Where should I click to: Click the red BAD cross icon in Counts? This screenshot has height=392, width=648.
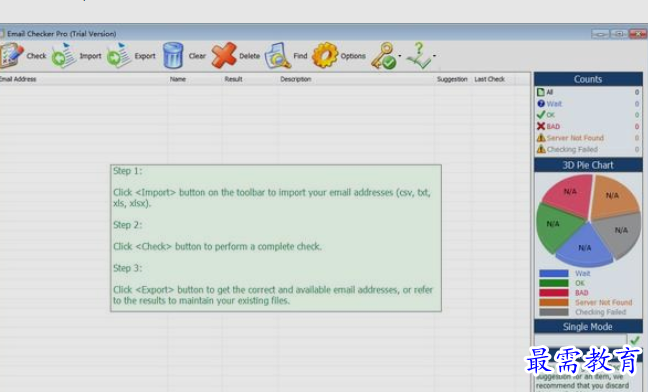(541, 126)
